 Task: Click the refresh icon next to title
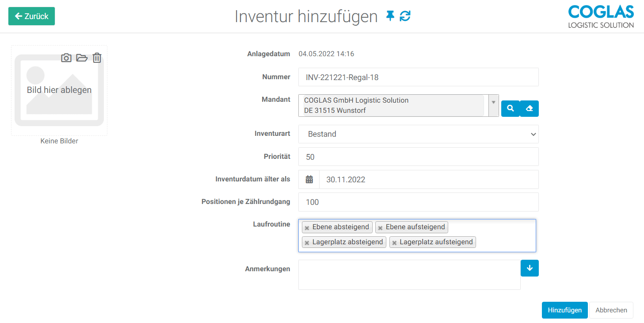pos(405,16)
